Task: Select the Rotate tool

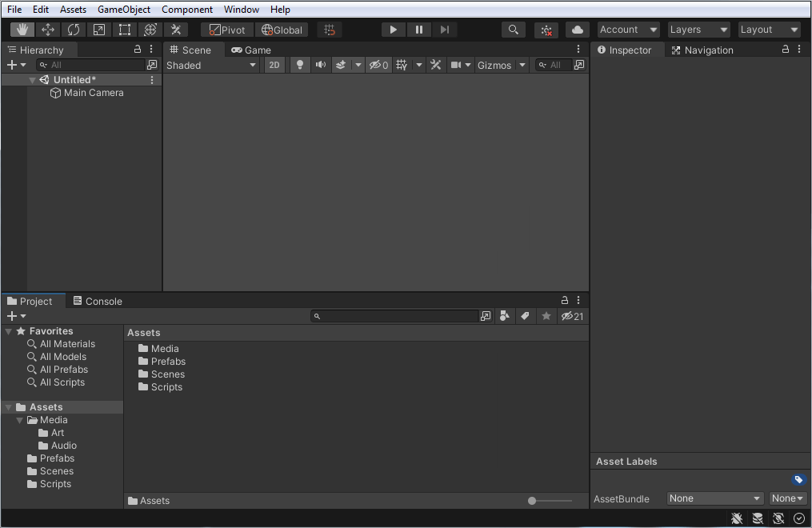Action: pyautogui.click(x=74, y=30)
